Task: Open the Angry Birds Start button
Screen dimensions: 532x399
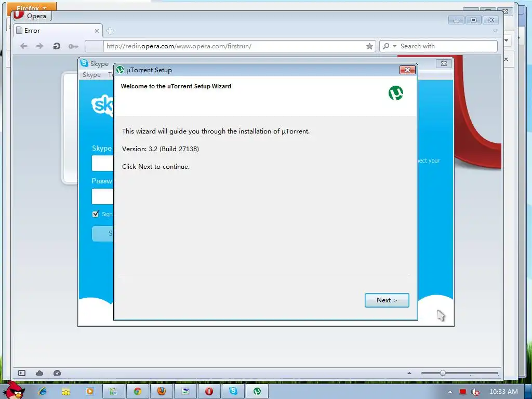Action: click(14, 390)
